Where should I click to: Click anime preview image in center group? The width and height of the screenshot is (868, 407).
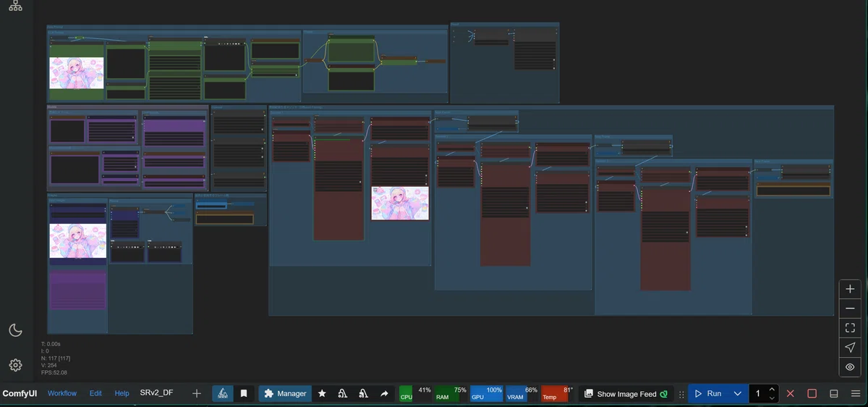pyautogui.click(x=400, y=204)
